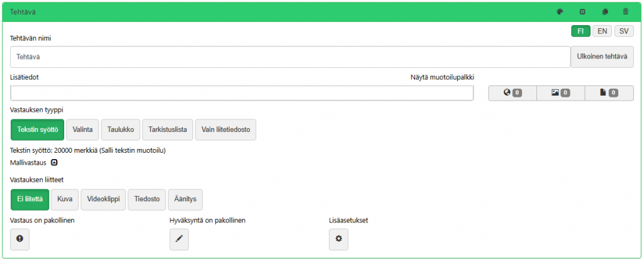Delete the task using the trash icon
The width and height of the screenshot is (644, 259).
click(x=625, y=11)
